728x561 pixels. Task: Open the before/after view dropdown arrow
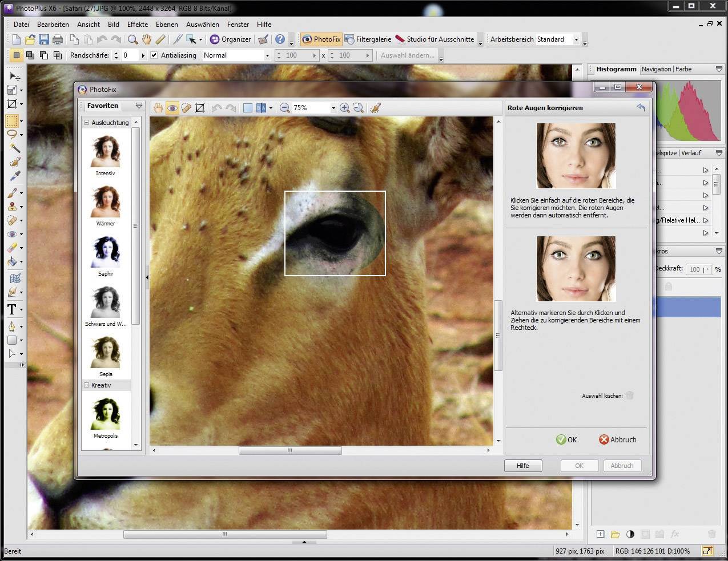click(271, 108)
